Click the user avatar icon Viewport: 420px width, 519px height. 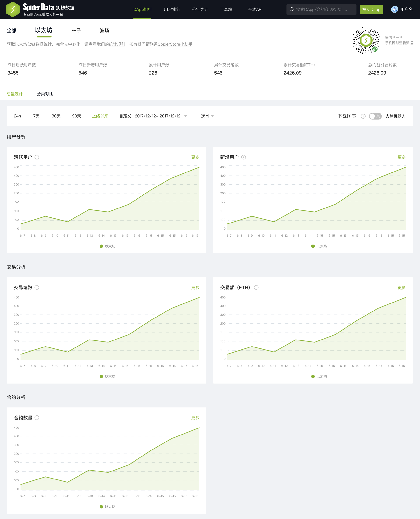click(394, 10)
